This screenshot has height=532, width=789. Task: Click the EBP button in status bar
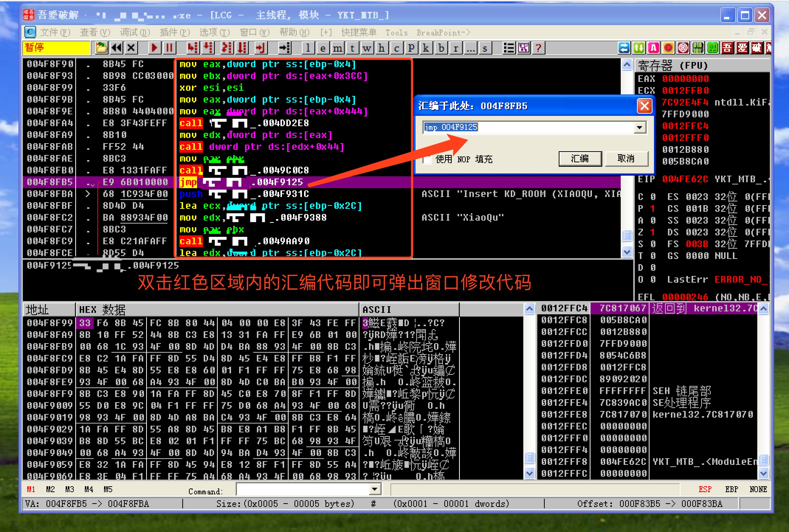click(x=731, y=490)
